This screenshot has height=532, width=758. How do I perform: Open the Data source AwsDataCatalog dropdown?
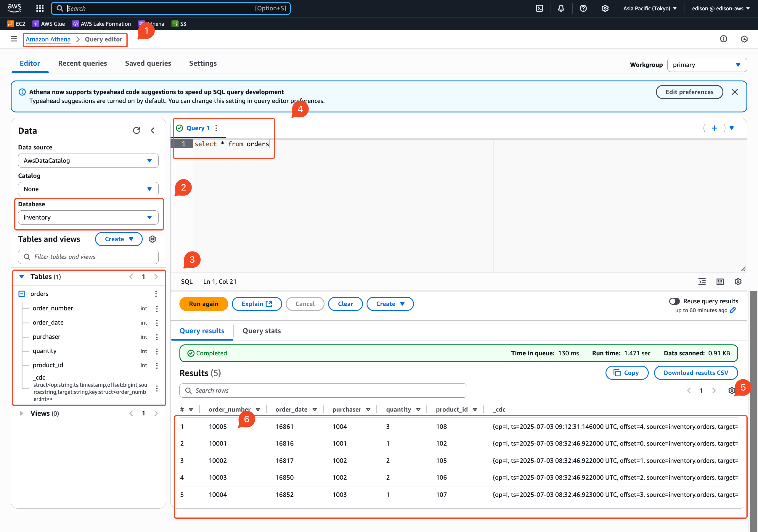coord(88,160)
